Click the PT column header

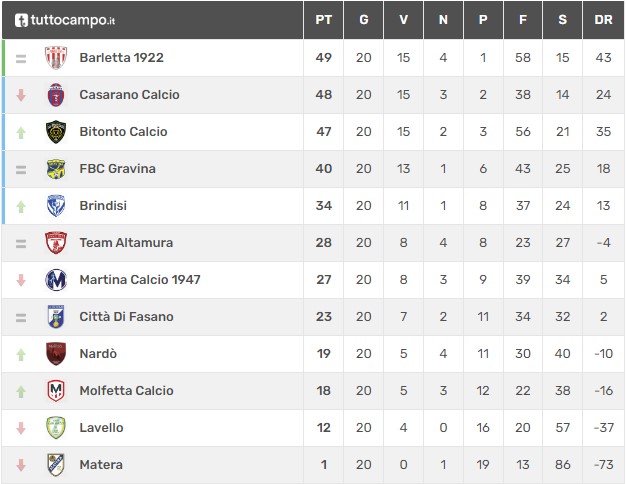tap(323, 20)
